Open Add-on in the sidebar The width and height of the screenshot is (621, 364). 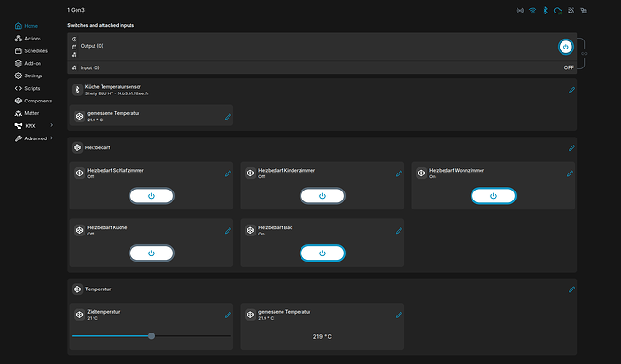[x=28, y=63]
